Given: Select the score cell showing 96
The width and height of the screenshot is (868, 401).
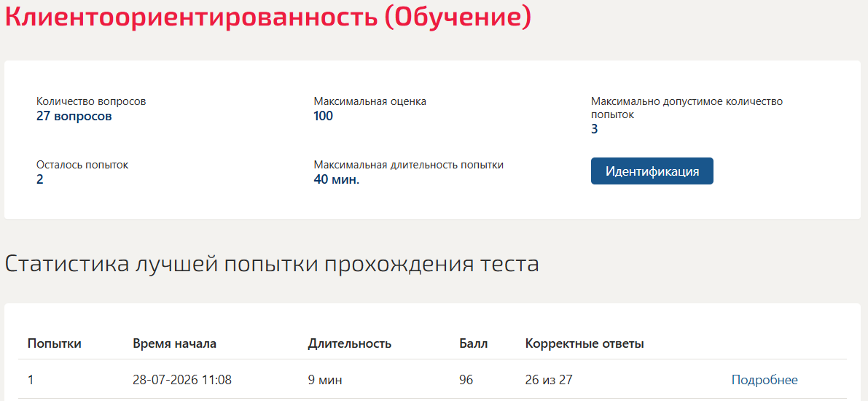Looking at the screenshot, I should click(x=466, y=380).
